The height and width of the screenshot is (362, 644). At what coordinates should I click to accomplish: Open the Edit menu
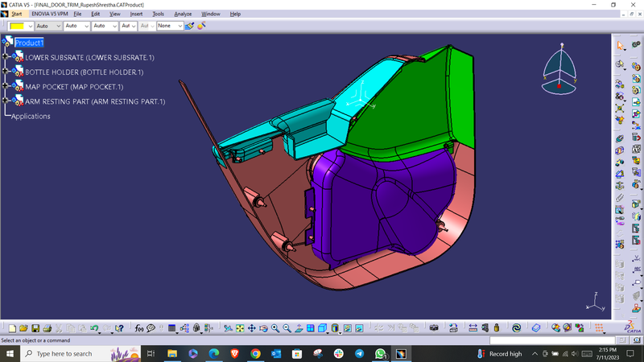click(95, 14)
